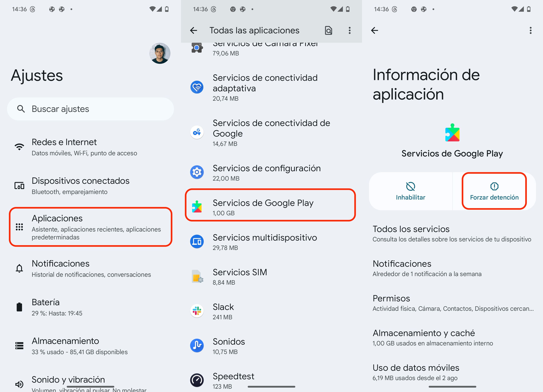Tap the Slack logo icon
543x392 pixels.
pos(197,311)
